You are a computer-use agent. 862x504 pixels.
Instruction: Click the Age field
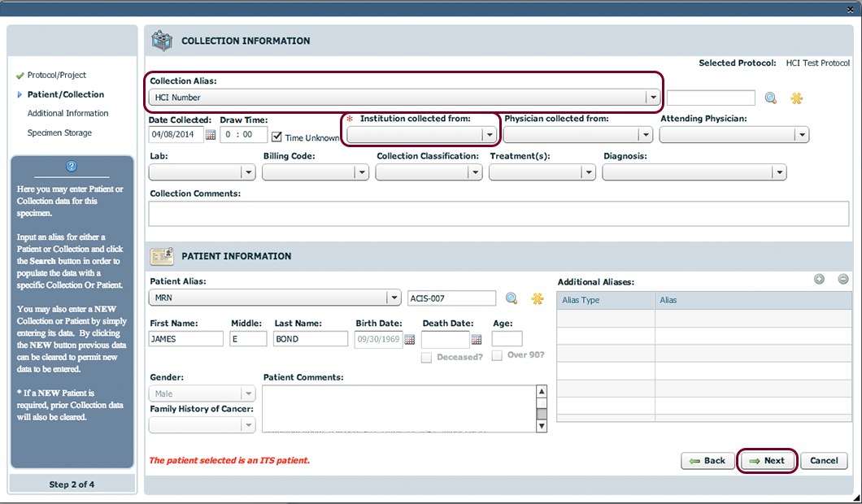(x=507, y=338)
